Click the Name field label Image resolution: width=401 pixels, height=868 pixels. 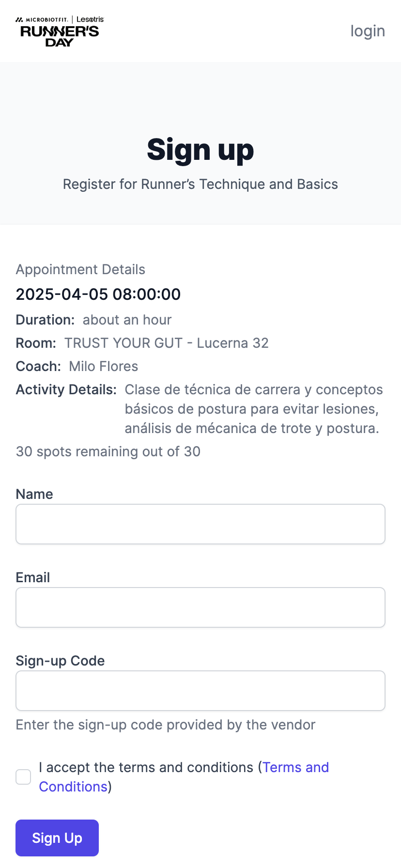(x=34, y=494)
